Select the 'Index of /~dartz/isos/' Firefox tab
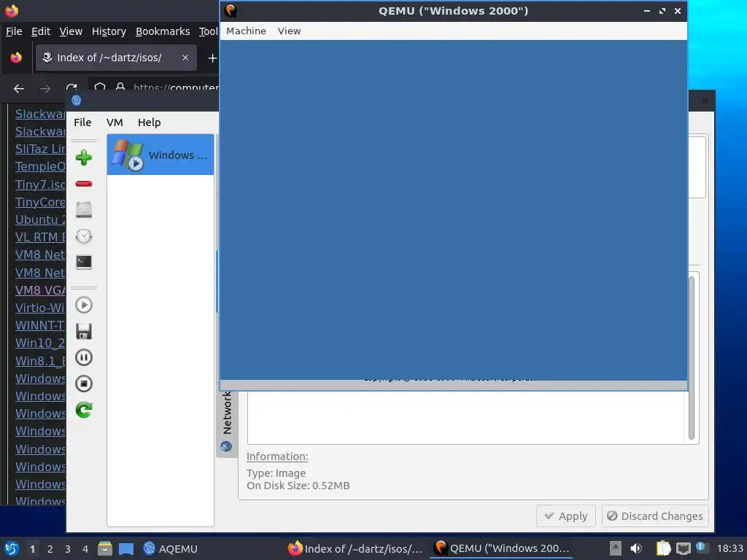 (x=116, y=58)
